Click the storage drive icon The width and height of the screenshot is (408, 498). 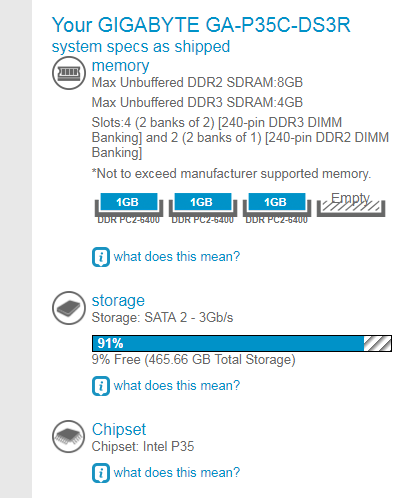tap(69, 308)
